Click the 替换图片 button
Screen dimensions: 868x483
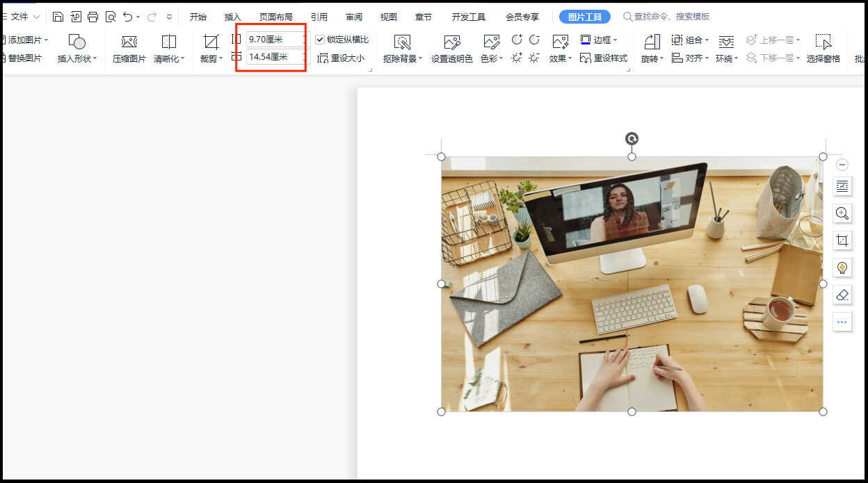coord(22,58)
